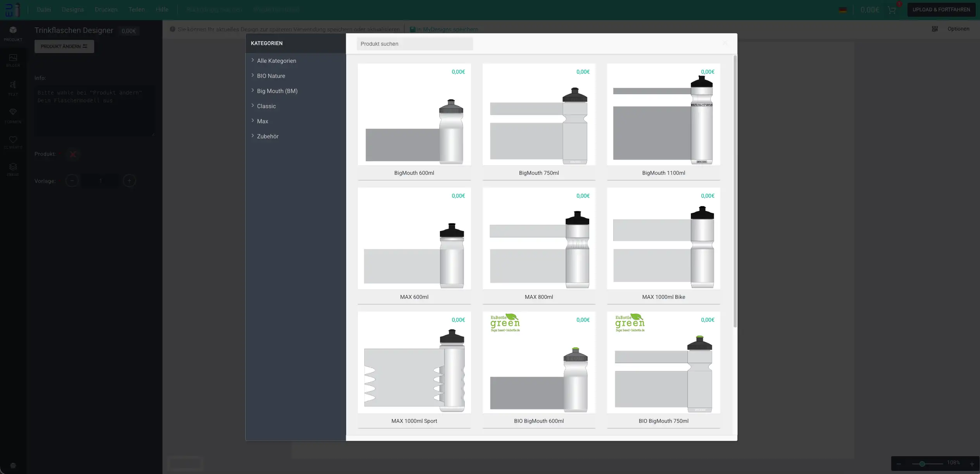Click the German flag language icon
This screenshot has height=474, width=980.
pos(843,10)
